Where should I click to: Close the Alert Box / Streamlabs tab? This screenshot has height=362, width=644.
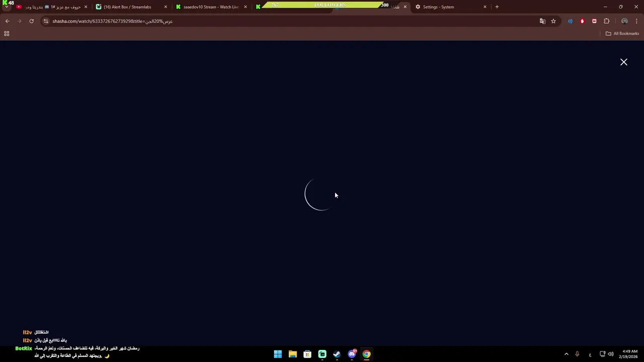click(x=166, y=7)
